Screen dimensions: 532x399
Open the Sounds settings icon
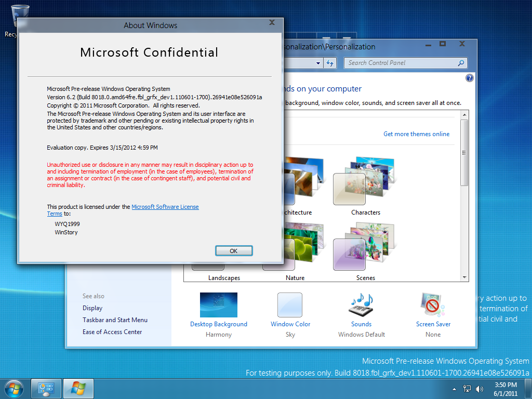click(x=361, y=305)
